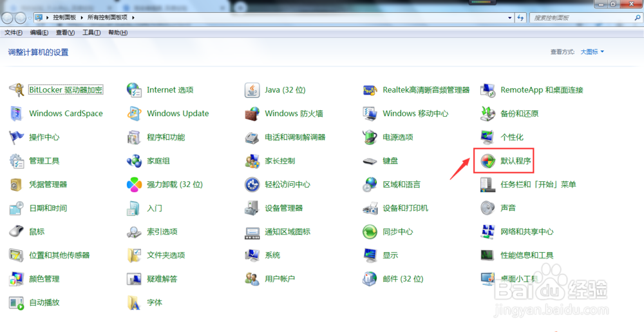Open the 默认程序 icon
Image resolution: width=644 pixels, height=332 pixels.
[x=488, y=161]
